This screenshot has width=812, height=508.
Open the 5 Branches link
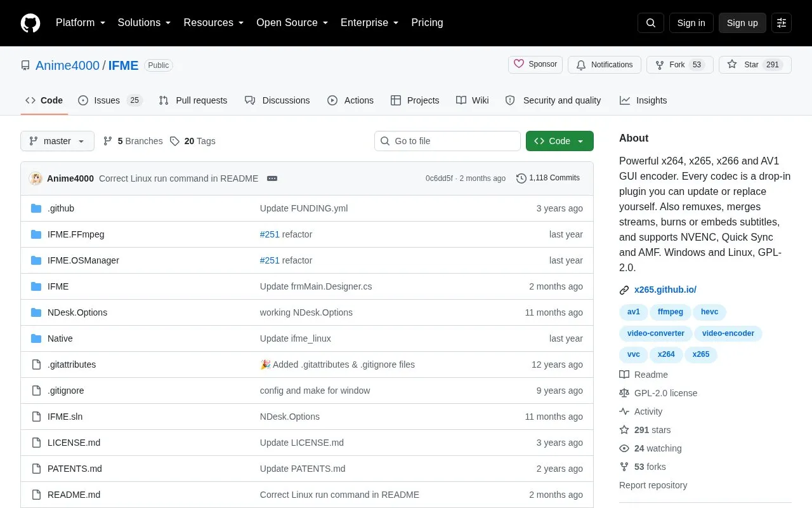[x=133, y=141]
